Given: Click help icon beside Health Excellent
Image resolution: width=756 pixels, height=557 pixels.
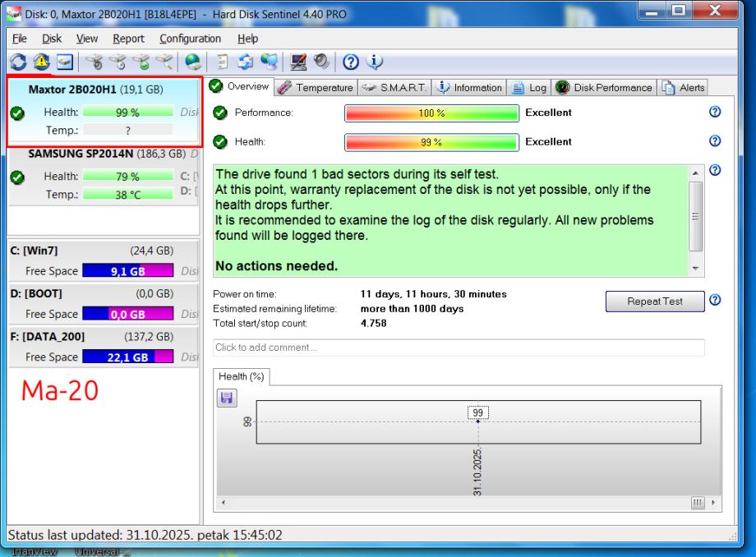Looking at the screenshot, I should (x=715, y=140).
